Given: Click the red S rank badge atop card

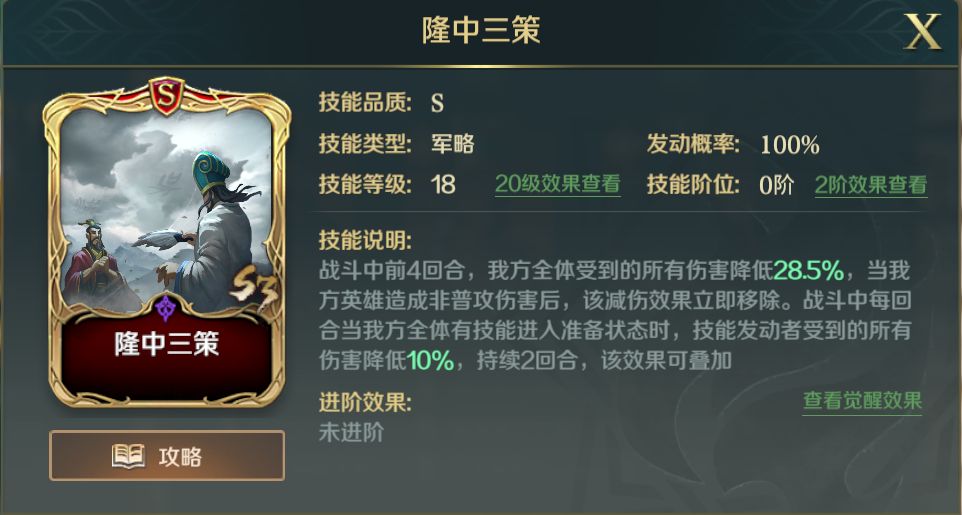Looking at the screenshot, I should (x=166, y=96).
